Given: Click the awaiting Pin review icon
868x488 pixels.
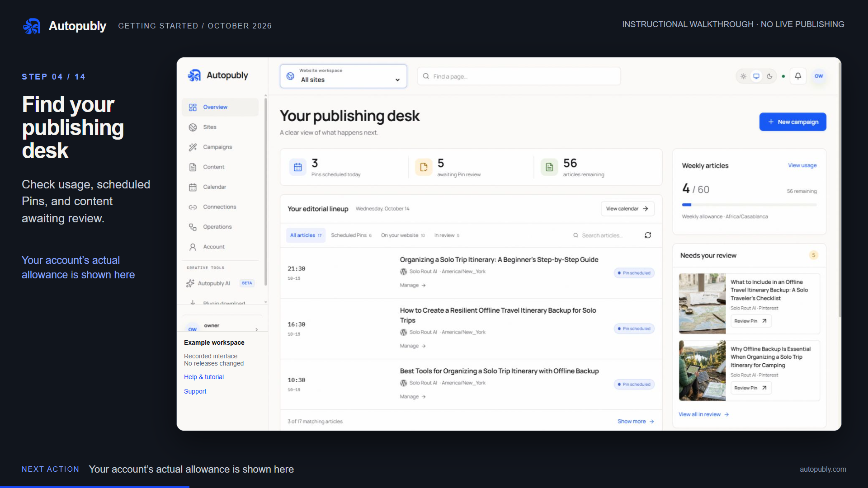Looking at the screenshot, I should (x=424, y=167).
